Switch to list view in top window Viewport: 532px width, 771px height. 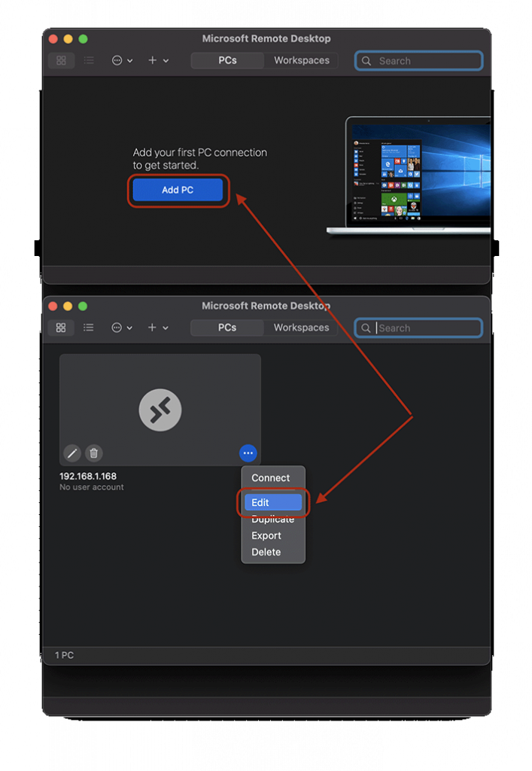tap(89, 60)
